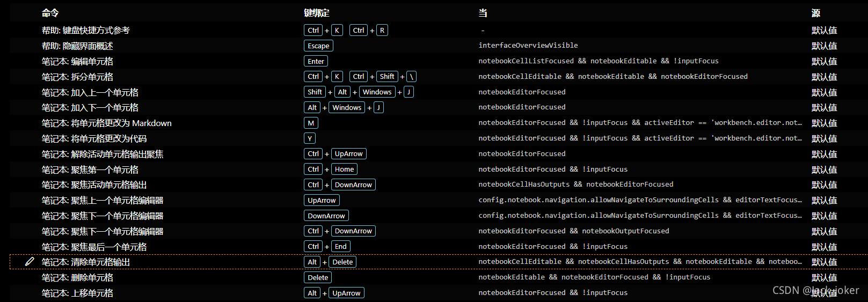Click the 键绑定 column header
Screen dimensions: 868x302
point(317,13)
